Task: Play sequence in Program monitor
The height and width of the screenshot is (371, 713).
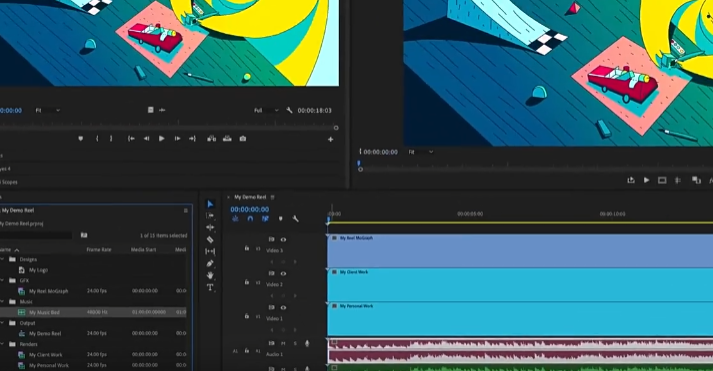Action: click(x=646, y=180)
